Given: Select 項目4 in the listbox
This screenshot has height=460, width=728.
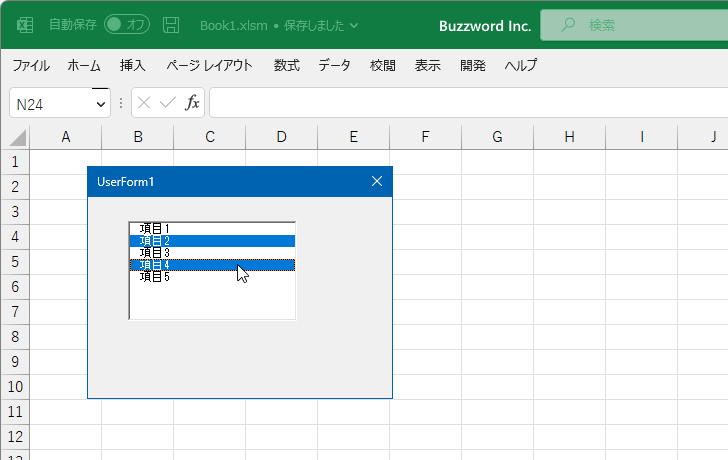Looking at the screenshot, I should pos(212,265).
